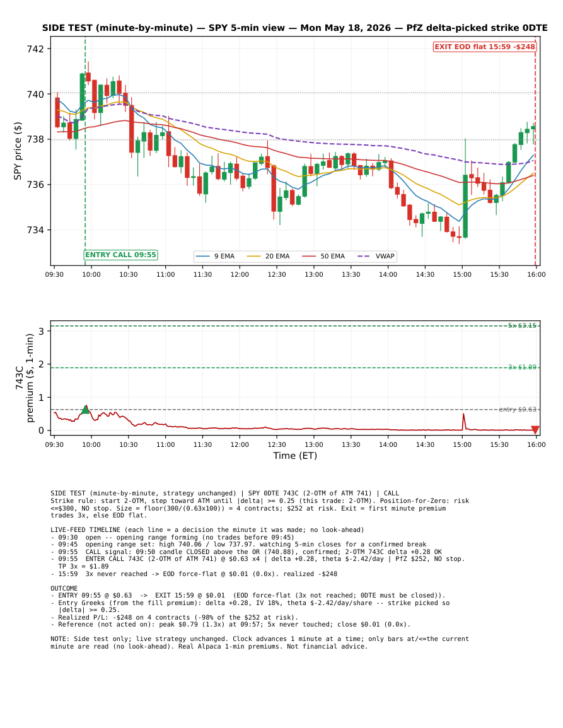Click the tall green 15:00 candle on price chart
The width and height of the screenshot is (563, 728).
coord(465,205)
